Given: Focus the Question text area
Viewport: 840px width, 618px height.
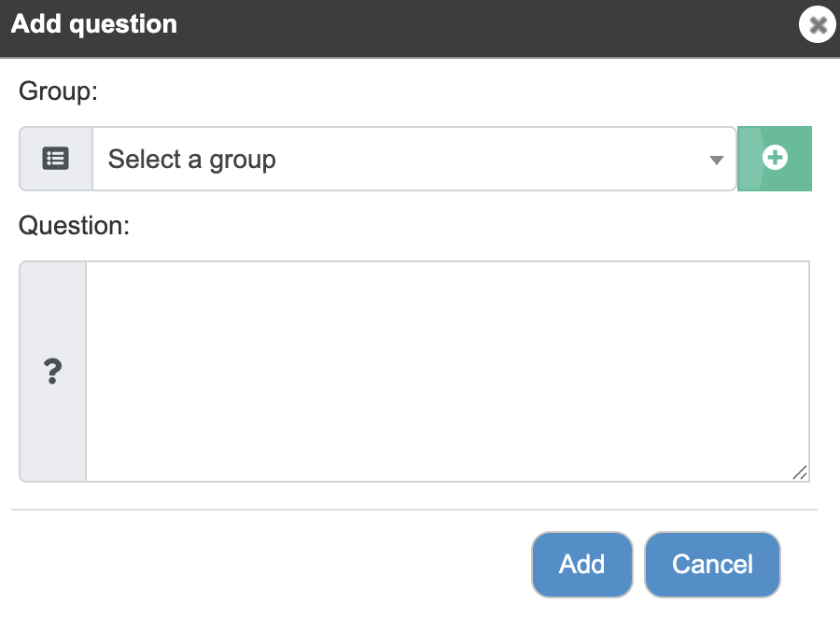Looking at the screenshot, I should coord(447,372).
